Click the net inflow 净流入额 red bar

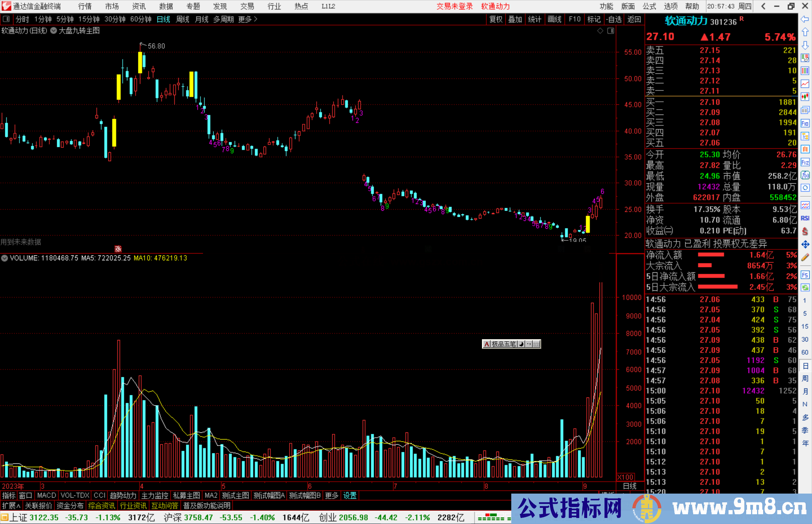click(x=711, y=255)
